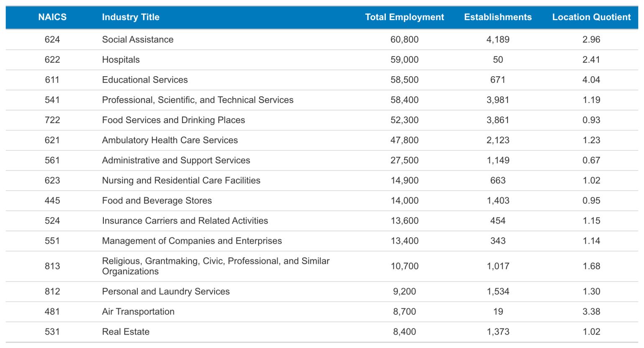The height and width of the screenshot is (348, 644).
Task: Click the Total Employment column header
Action: [404, 17]
